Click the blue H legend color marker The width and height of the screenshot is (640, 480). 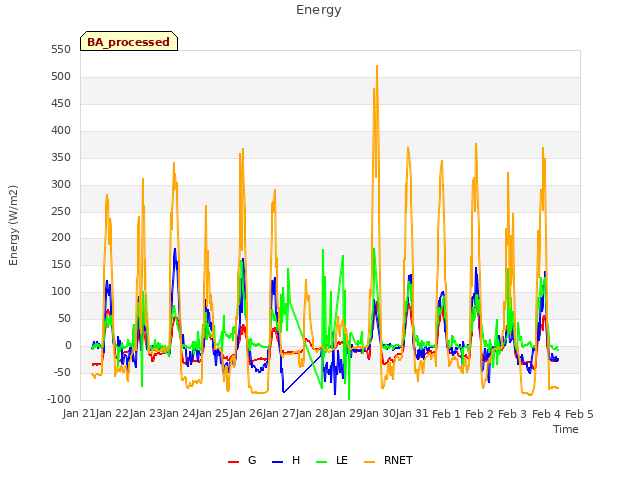277,462
